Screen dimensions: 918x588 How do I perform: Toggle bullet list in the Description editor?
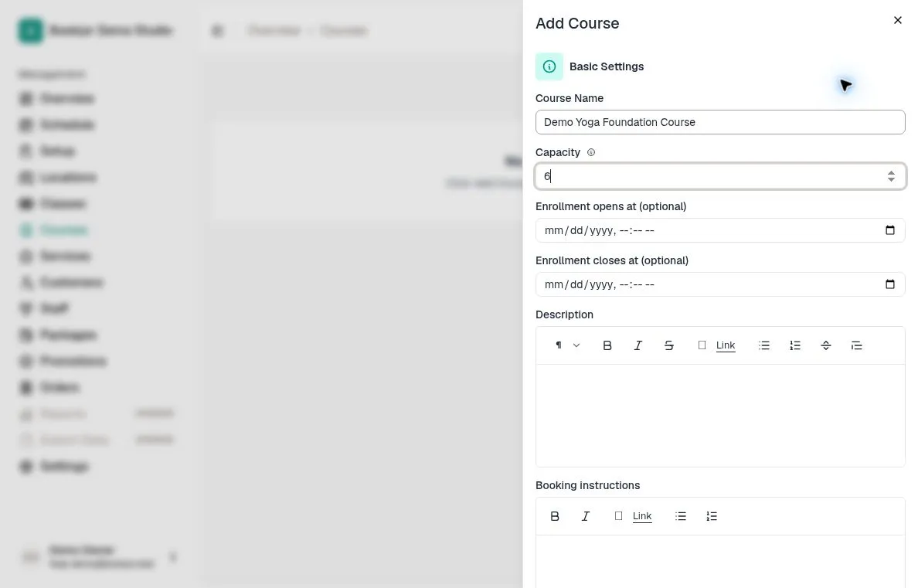click(x=764, y=345)
